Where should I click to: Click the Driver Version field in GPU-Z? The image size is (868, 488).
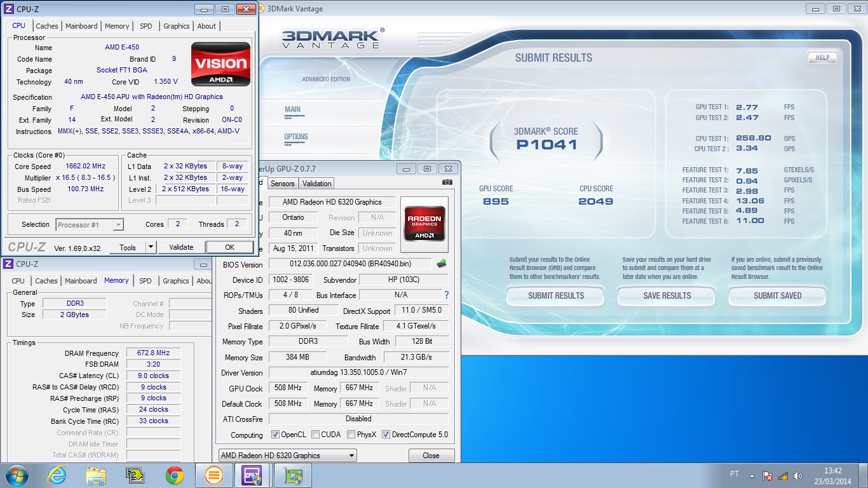pyautogui.click(x=358, y=372)
